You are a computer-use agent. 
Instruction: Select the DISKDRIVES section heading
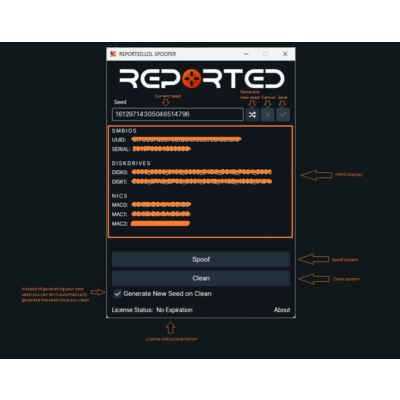click(131, 163)
